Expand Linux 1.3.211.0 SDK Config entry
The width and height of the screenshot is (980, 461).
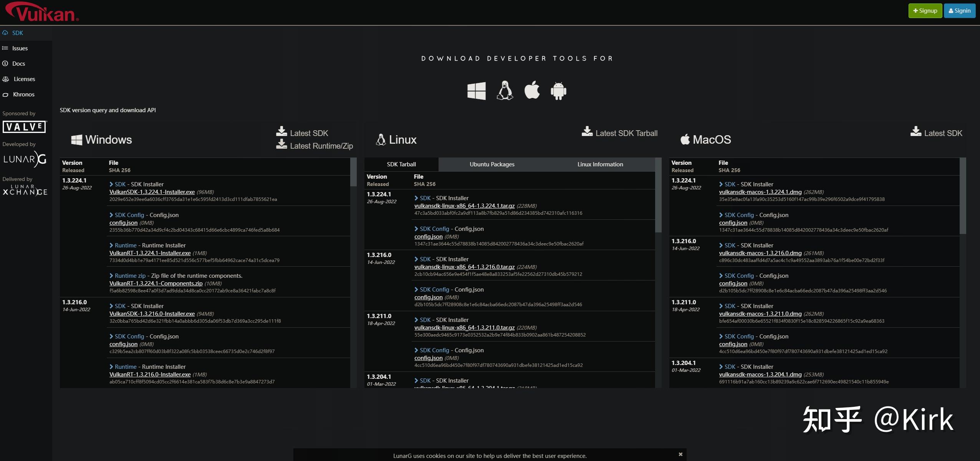click(432, 350)
